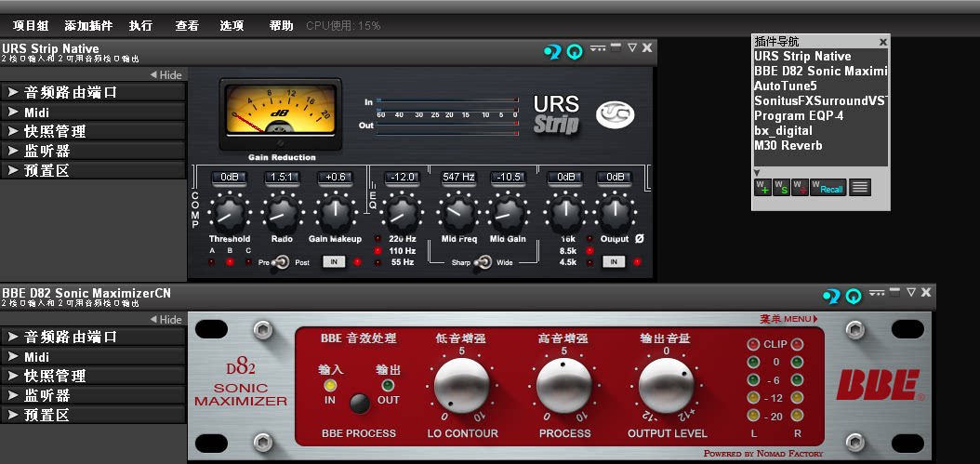Toggle the Sharp/Wide EQ switch
The image size is (980, 464).
(482, 262)
